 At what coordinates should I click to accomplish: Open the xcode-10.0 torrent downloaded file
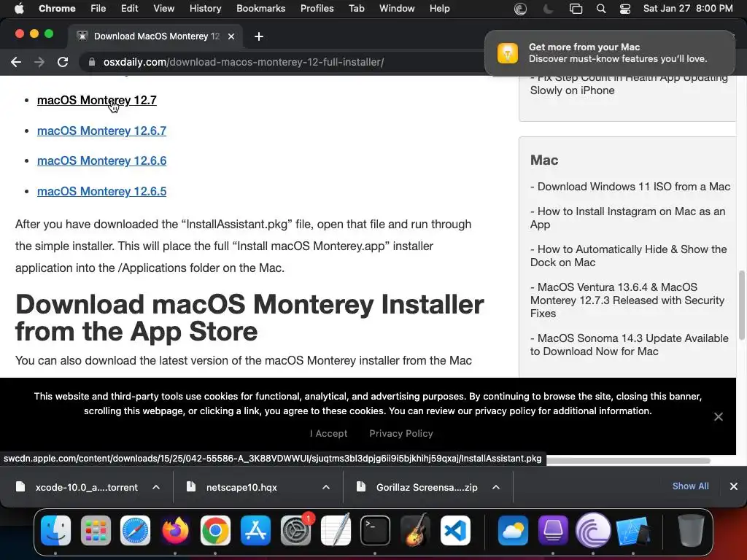click(77, 487)
